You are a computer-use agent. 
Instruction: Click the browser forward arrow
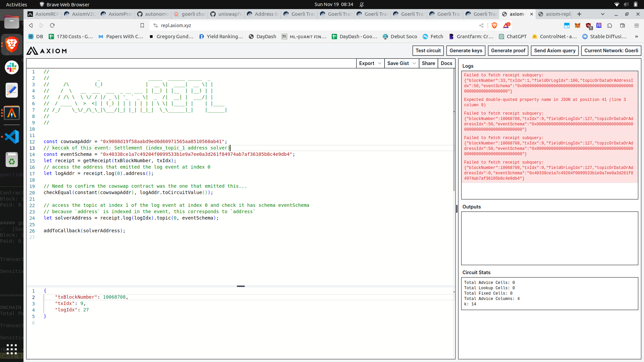click(42, 25)
